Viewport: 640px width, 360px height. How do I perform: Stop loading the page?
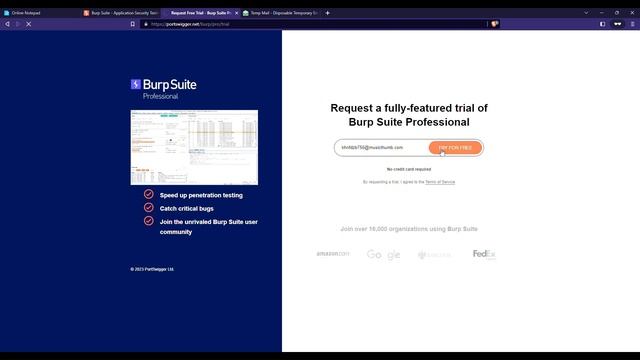[x=29, y=24]
